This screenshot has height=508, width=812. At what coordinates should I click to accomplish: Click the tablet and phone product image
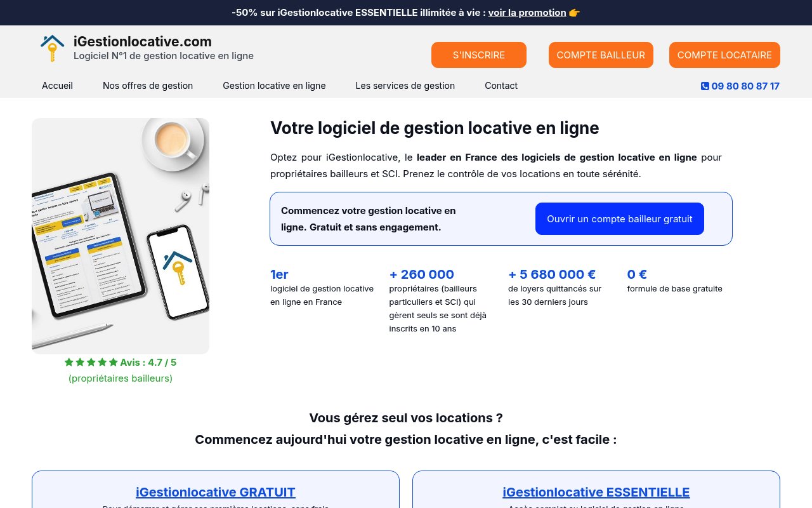click(x=121, y=236)
